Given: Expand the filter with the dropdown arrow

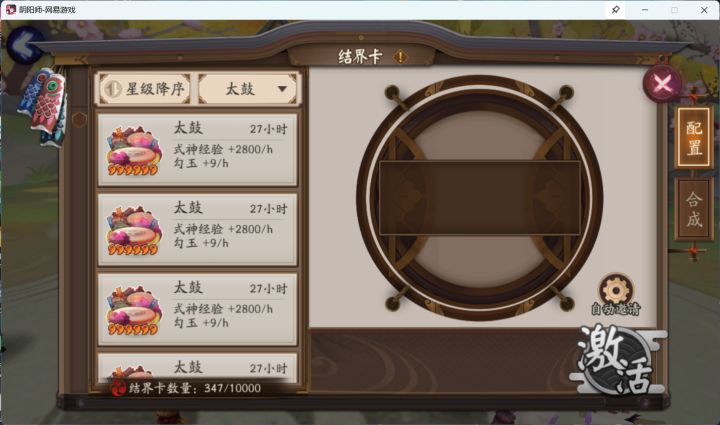Looking at the screenshot, I should point(282,89).
